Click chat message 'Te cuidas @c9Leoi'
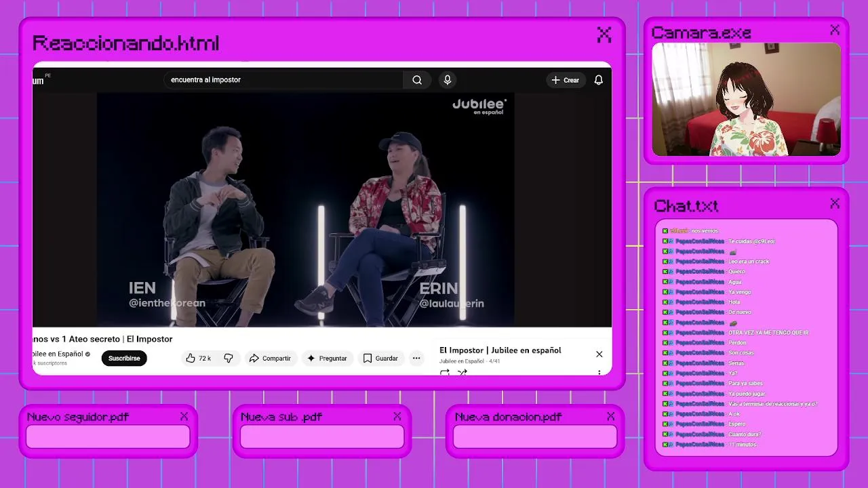This screenshot has height=488, width=868. pos(751,241)
